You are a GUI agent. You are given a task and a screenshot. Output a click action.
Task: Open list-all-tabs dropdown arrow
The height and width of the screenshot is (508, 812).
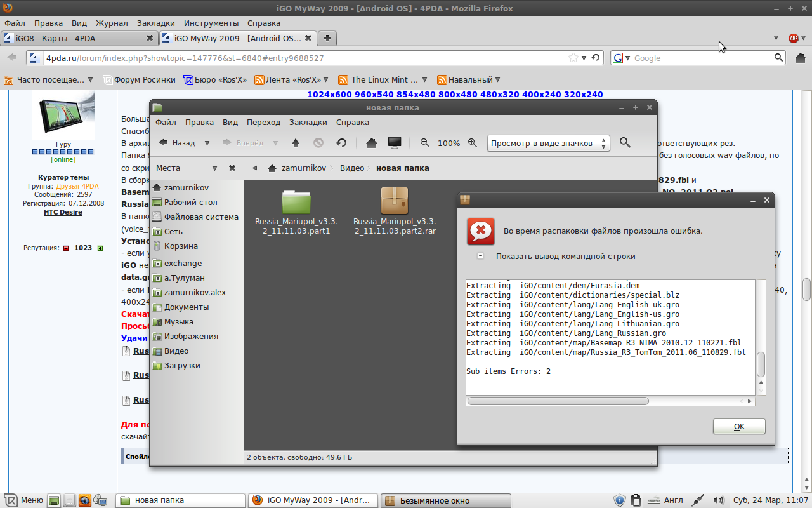[x=776, y=38]
